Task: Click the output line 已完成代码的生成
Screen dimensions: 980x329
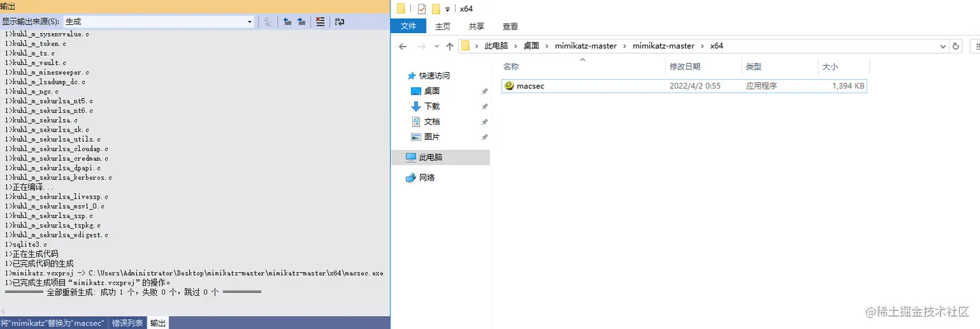Action: point(39,263)
